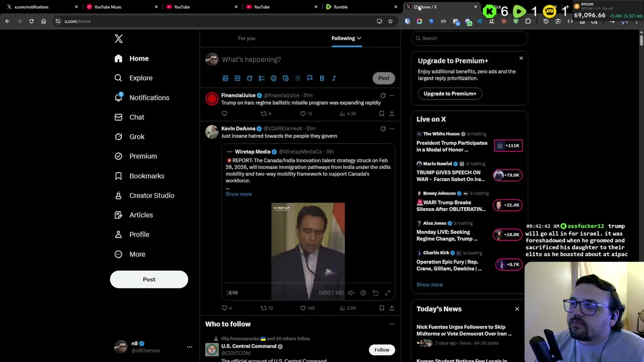This screenshot has width=644, height=362.
Task: Click the large white Post button in sidebar
Action: [x=149, y=280]
